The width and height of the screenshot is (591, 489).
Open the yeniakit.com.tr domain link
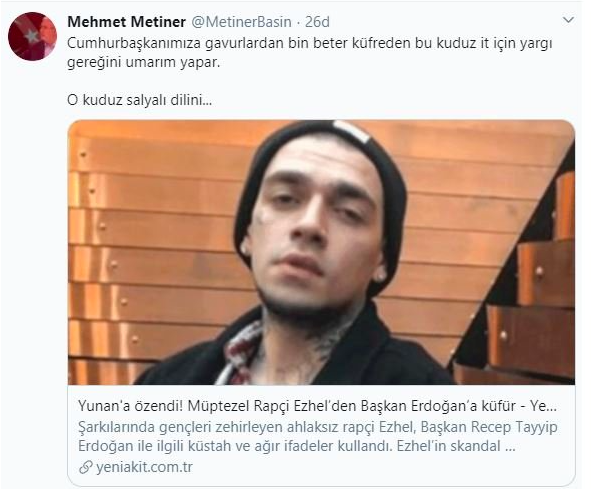click(x=144, y=468)
